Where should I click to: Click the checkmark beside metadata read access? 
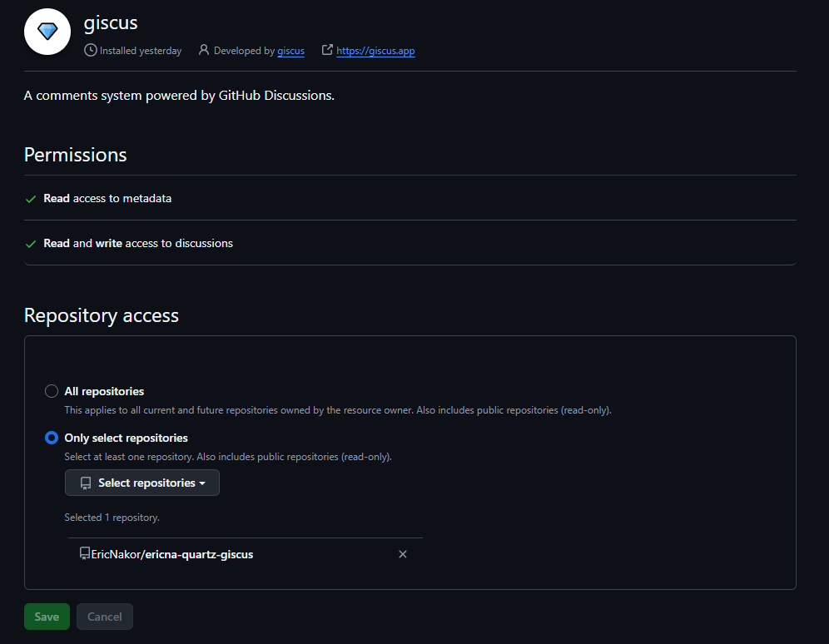[x=31, y=199]
